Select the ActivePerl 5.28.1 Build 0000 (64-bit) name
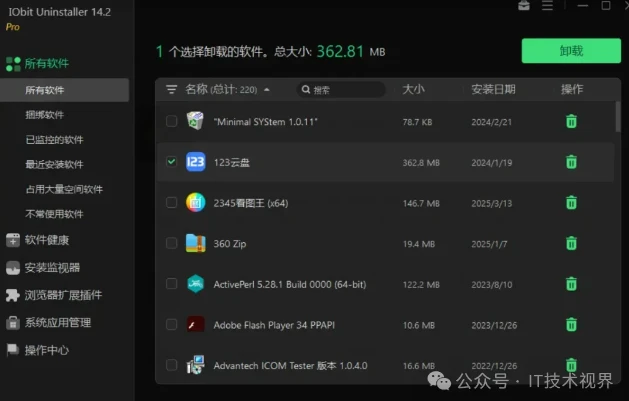 [290, 284]
